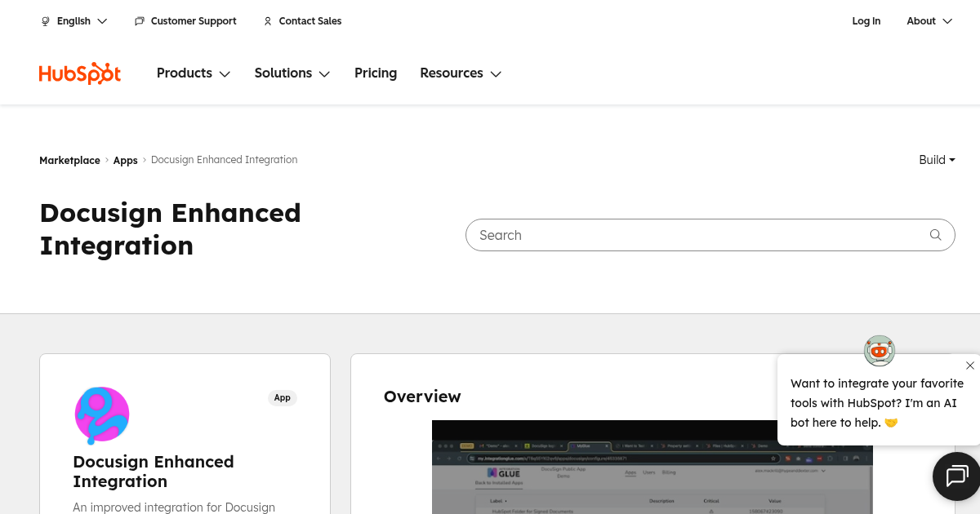Viewport: 980px width, 514px height.
Task: Go to Apps breadcrumb
Action: point(125,160)
